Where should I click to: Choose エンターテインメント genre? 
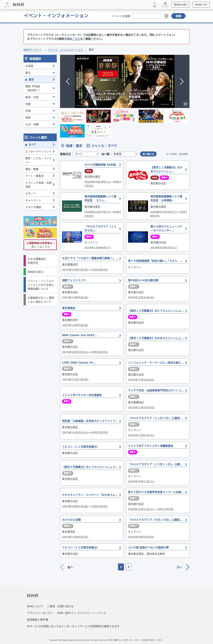click(40, 151)
